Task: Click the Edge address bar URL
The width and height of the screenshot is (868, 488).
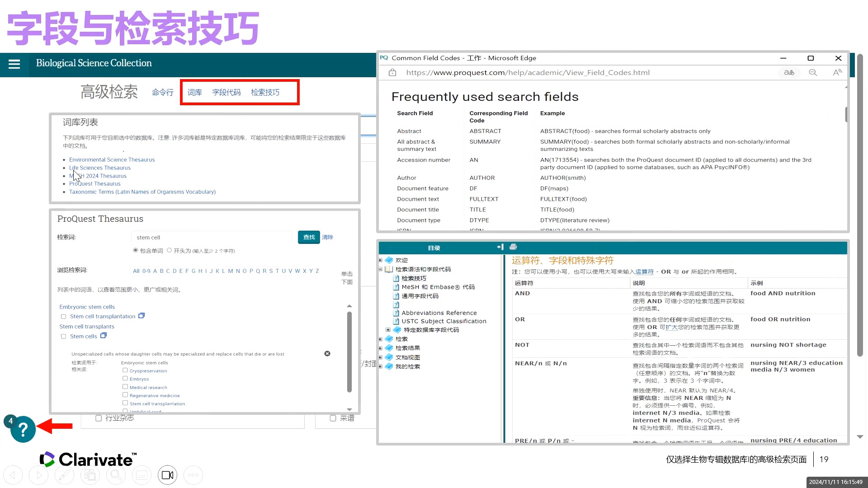Action: click(x=528, y=72)
